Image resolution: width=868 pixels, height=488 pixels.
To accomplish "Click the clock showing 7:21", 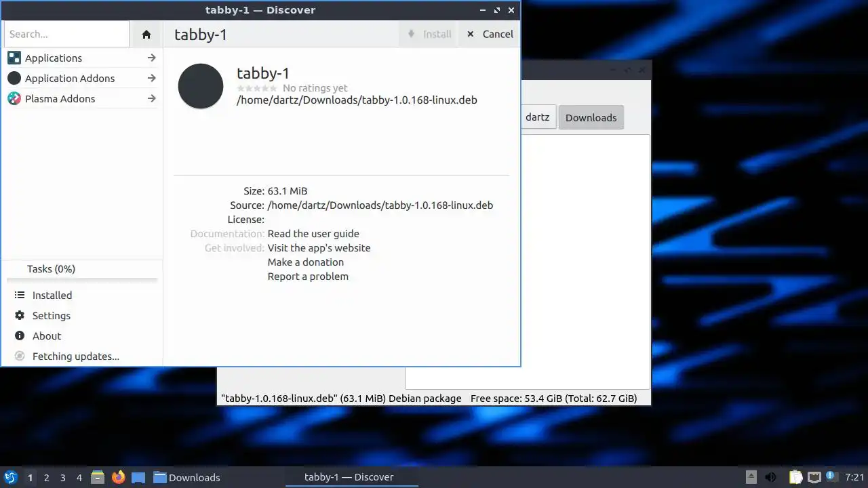I will click(x=854, y=477).
